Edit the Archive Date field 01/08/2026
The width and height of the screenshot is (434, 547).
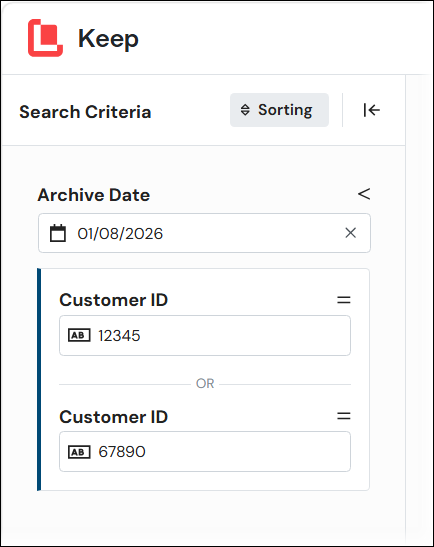(204, 233)
